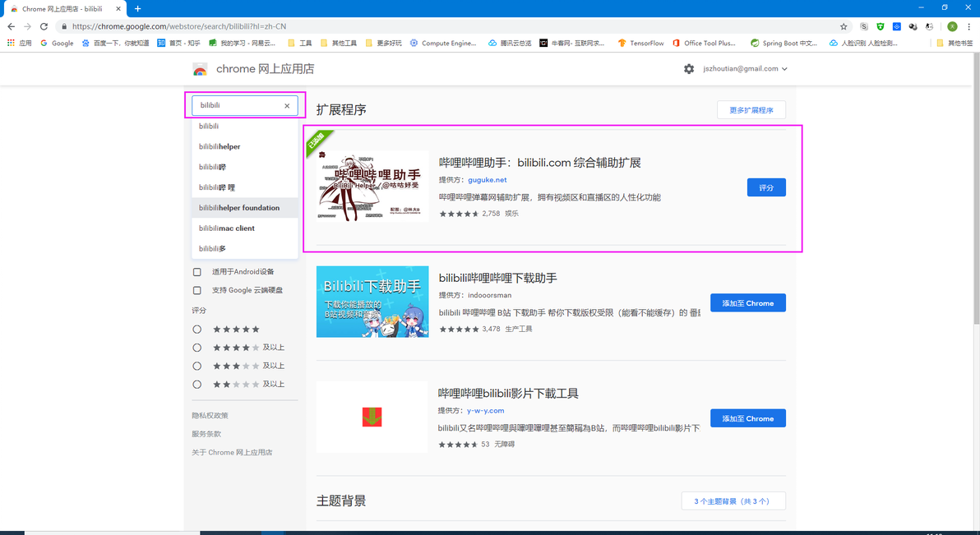This screenshot has height=535, width=980.
Task: Open the Compute Engine bookmark
Action: point(443,43)
